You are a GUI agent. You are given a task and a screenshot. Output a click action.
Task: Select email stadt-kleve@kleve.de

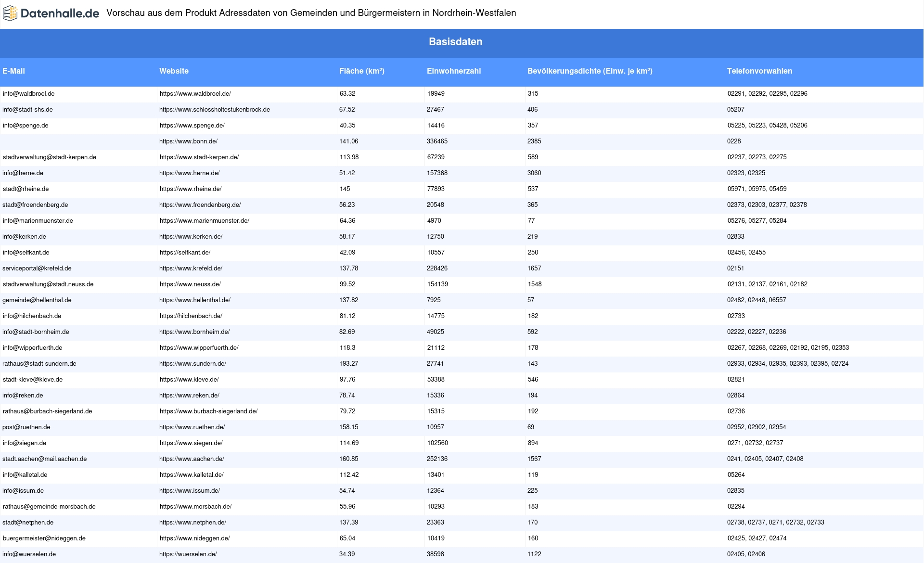pos(33,380)
